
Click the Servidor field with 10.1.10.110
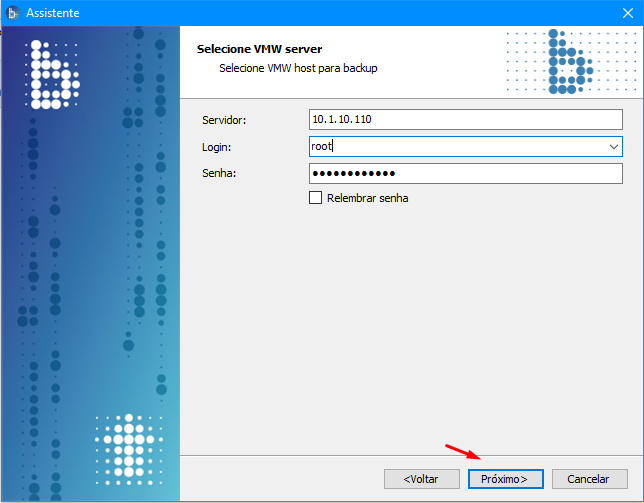[466, 119]
